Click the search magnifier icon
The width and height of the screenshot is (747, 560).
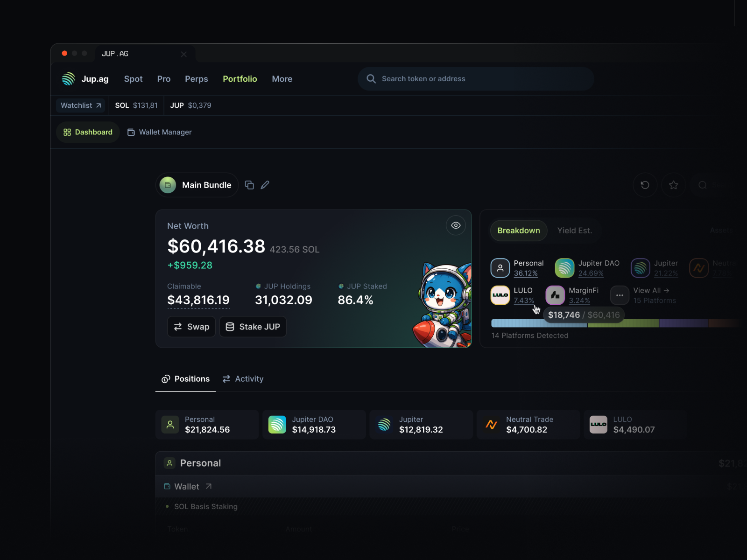coord(371,79)
